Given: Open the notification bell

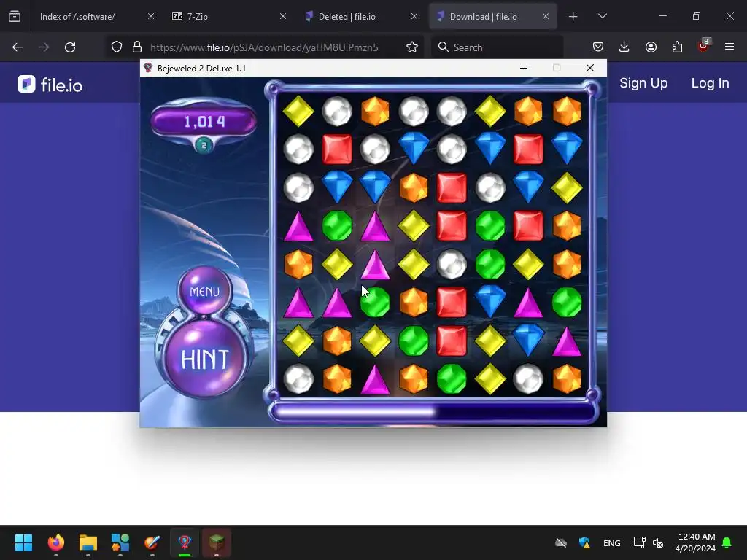Looking at the screenshot, I should point(727,542).
